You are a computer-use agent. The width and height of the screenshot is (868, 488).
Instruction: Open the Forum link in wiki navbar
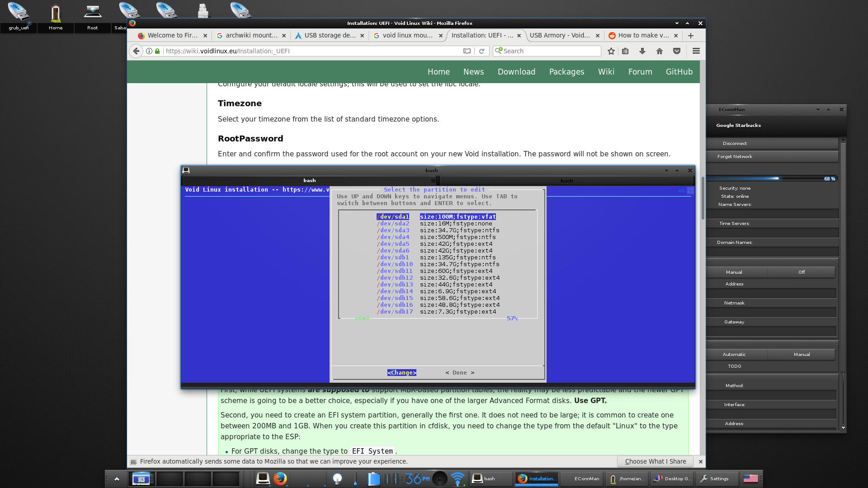[x=640, y=72]
